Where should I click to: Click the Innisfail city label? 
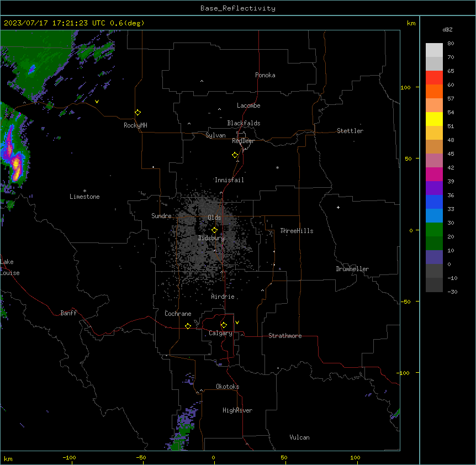pos(229,180)
